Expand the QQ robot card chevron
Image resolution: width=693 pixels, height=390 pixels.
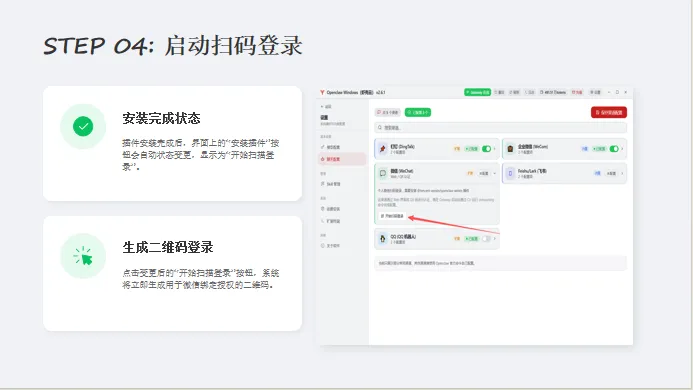495,239
